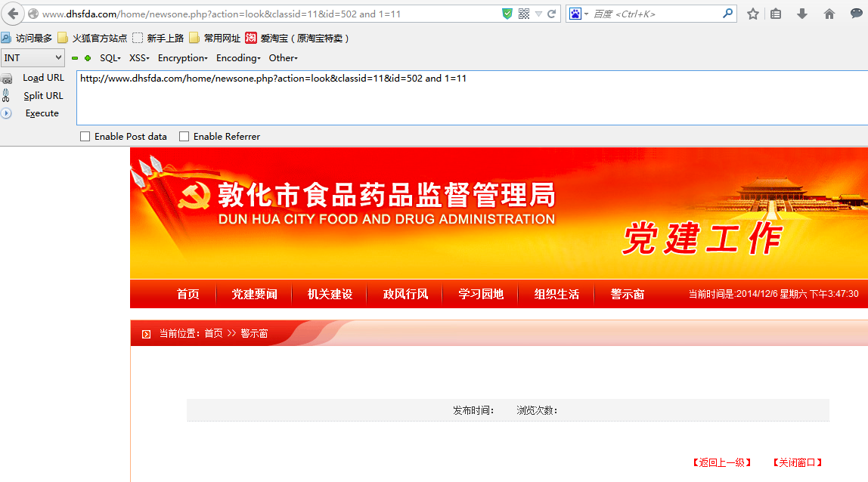The image size is (868, 482).
Task: Expand the Encryption dropdown menu
Action: pos(183,58)
